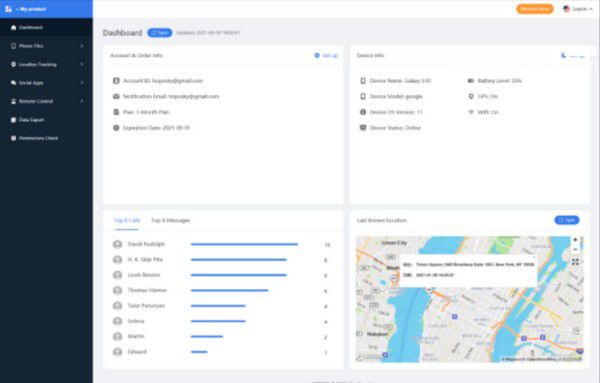
Task: Click the Device Status Online text
Action: pyautogui.click(x=395, y=128)
